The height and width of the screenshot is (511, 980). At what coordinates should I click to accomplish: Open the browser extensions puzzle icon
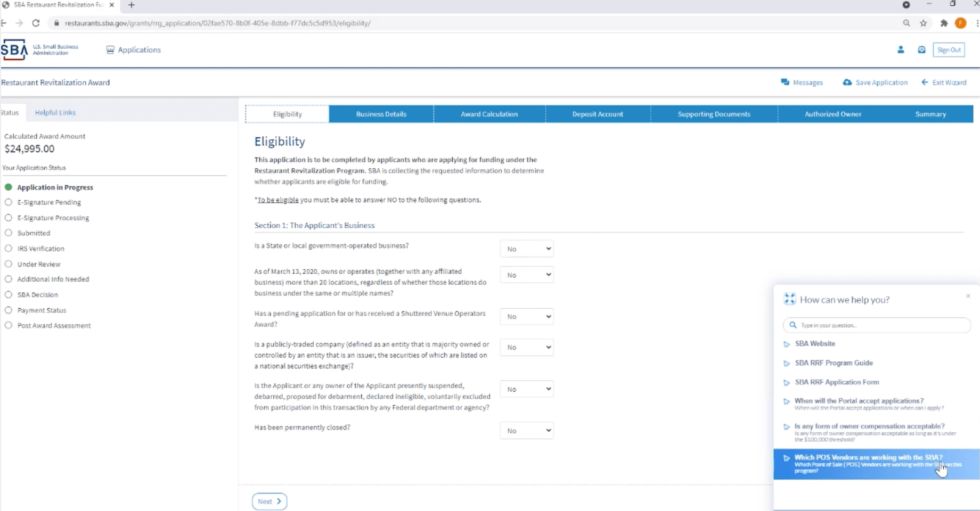click(944, 23)
